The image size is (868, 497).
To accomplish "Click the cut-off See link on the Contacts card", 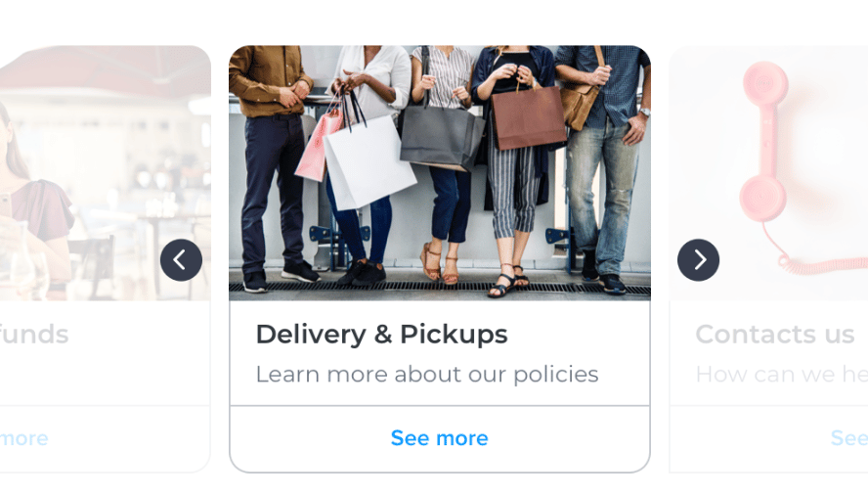I will (849, 438).
